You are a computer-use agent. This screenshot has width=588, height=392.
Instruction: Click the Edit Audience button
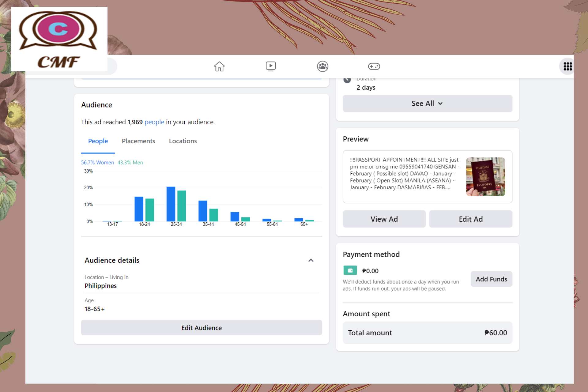coord(201,328)
